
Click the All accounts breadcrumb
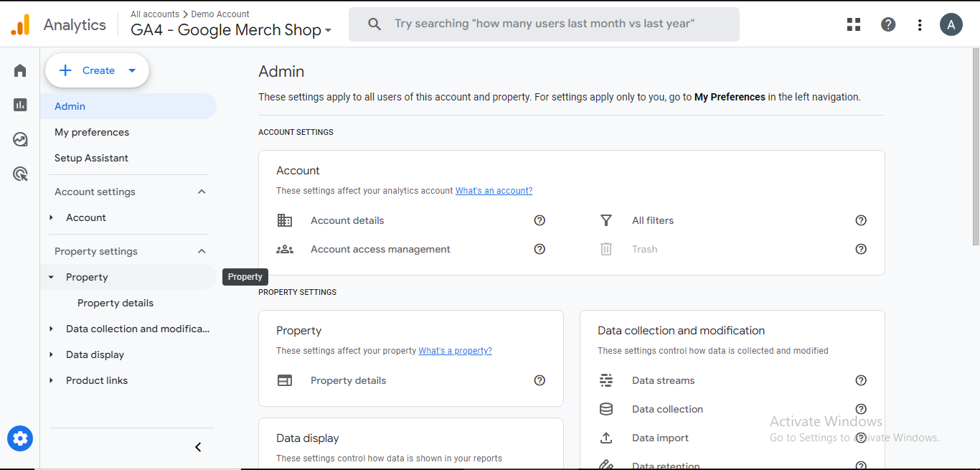click(x=155, y=14)
